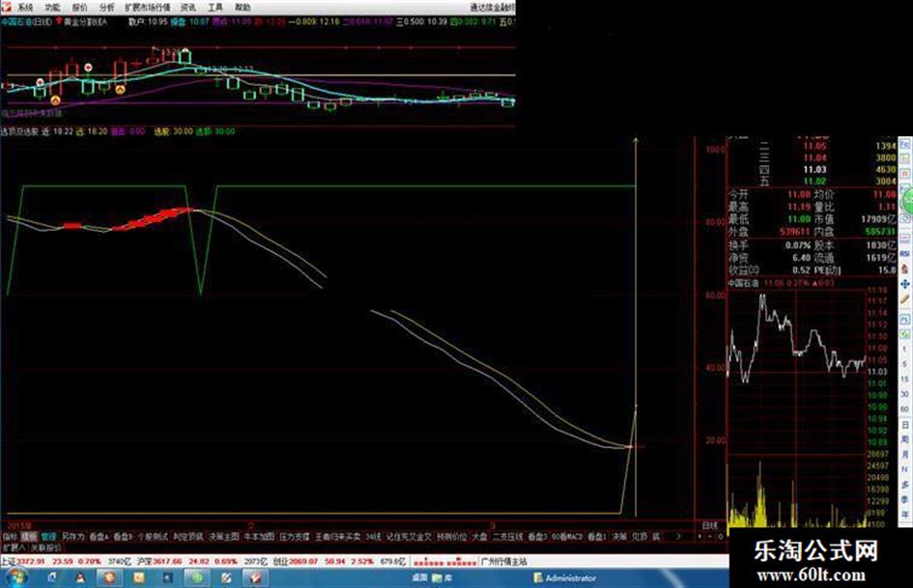Switch to the weekly 周 period

905,439
